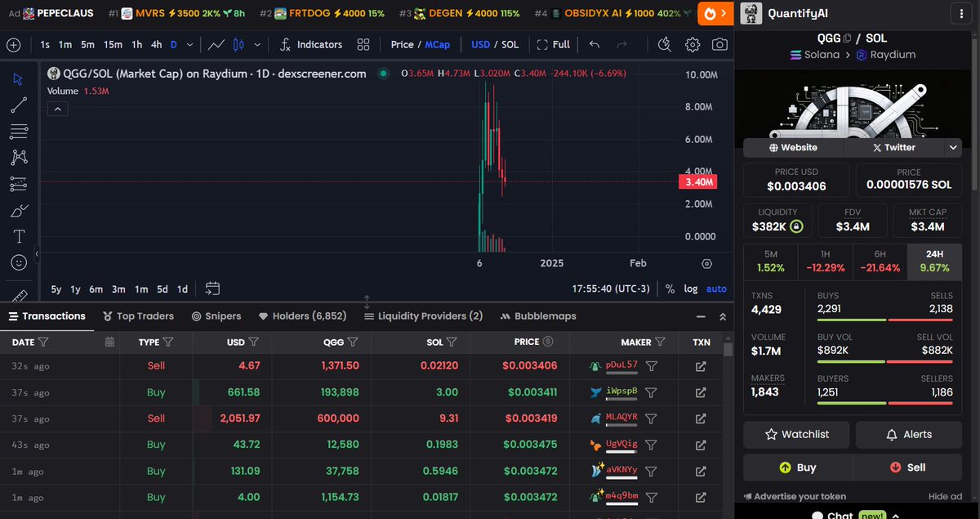Screen dimensions: 980x519
Task: Take a chart snapshot with camera icon
Action: pos(719,44)
